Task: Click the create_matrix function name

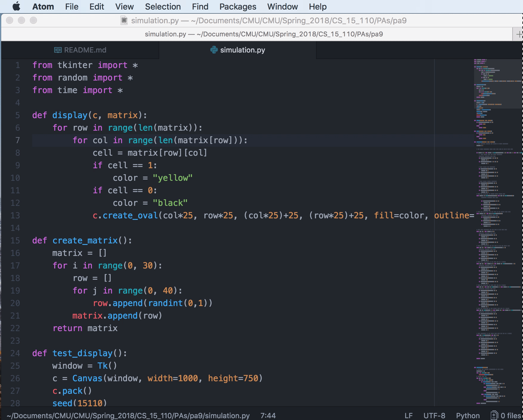Action: click(x=85, y=240)
